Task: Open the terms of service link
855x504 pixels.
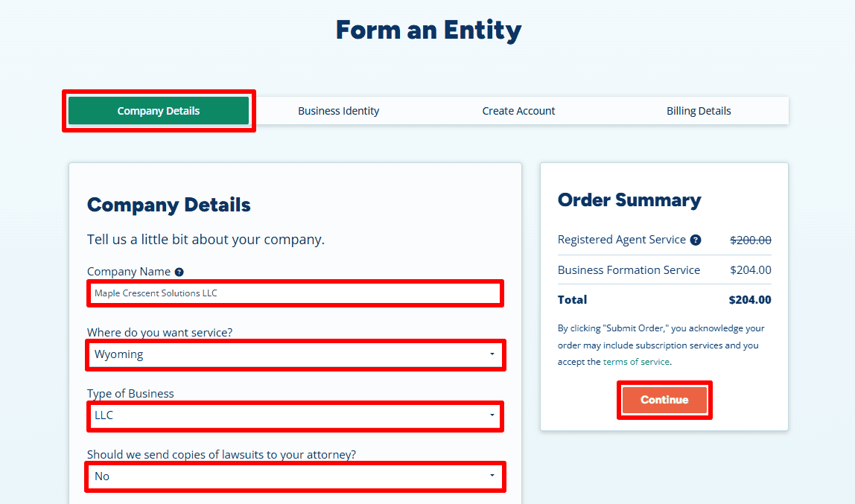Action: pos(637,361)
